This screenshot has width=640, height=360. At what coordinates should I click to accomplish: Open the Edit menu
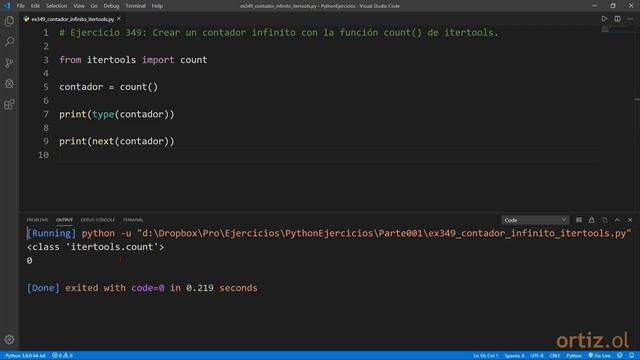pyautogui.click(x=36, y=6)
